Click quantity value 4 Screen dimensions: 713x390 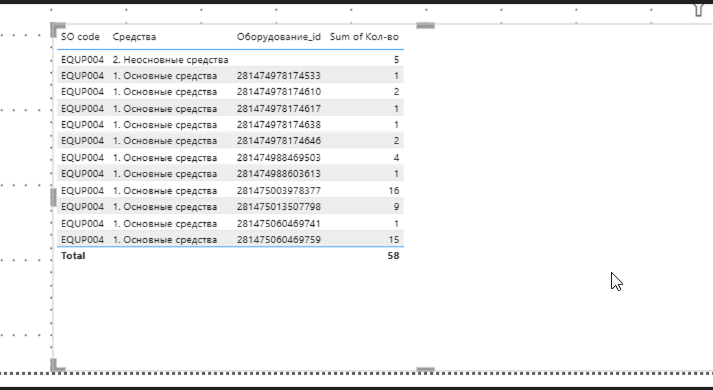(397, 158)
